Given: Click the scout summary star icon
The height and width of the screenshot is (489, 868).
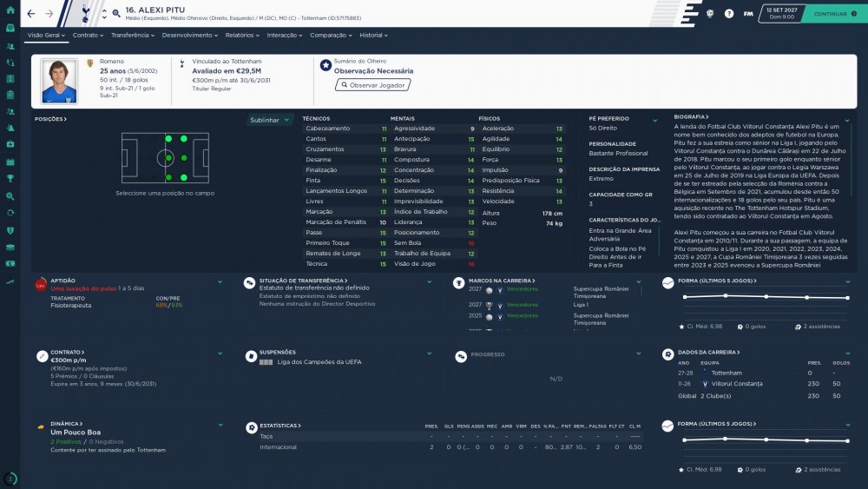Looking at the screenshot, I should pyautogui.click(x=325, y=65).
